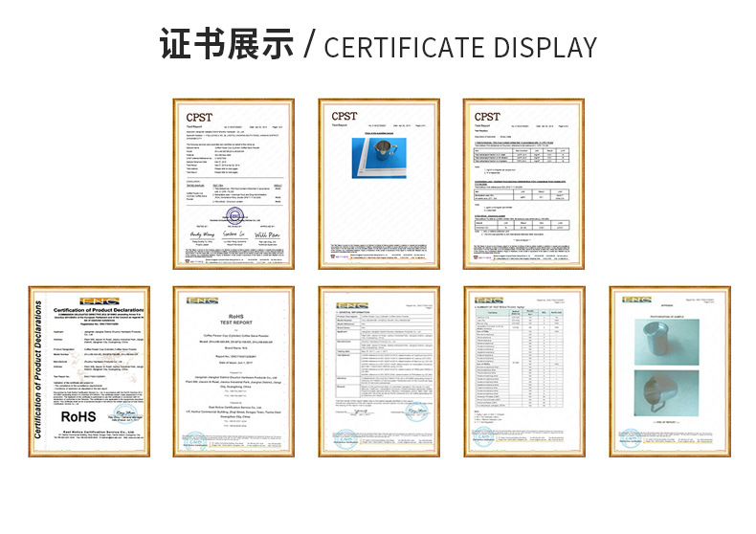Click the ENC logo on the product declaration certificate

(100, 301)
